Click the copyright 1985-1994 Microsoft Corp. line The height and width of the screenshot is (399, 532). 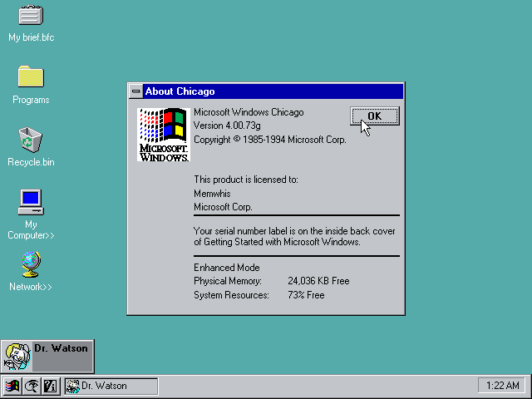click(269, 140)
